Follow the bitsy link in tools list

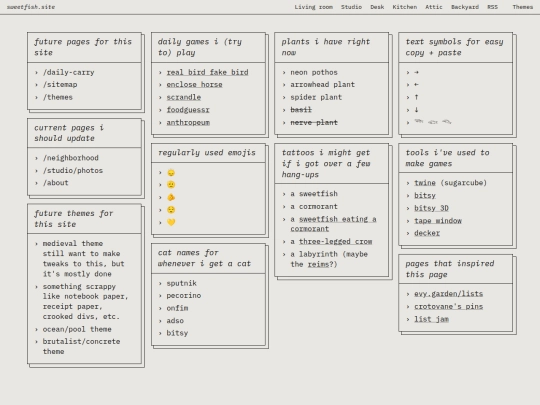pyautogui.click(x=425, y=196)
